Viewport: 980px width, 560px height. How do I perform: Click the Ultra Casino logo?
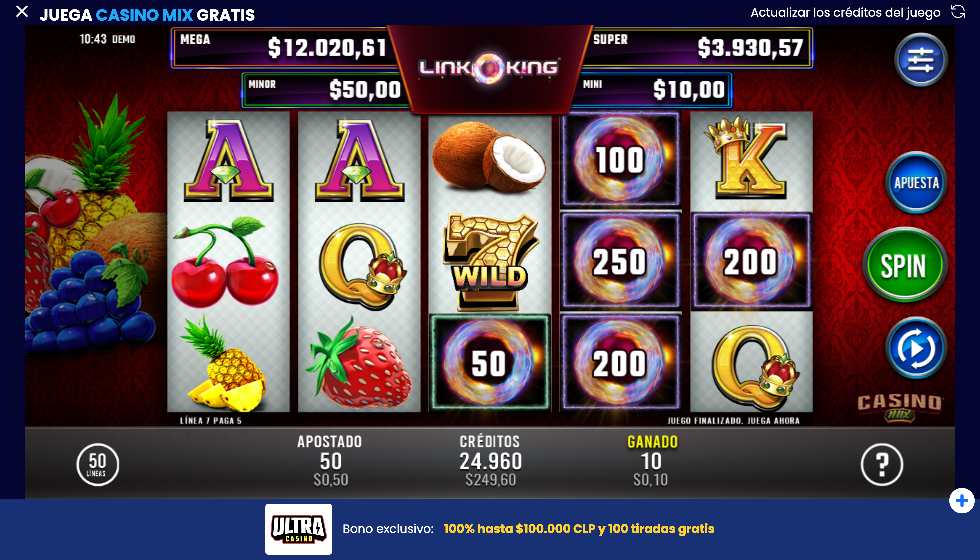tap(298, 529)
